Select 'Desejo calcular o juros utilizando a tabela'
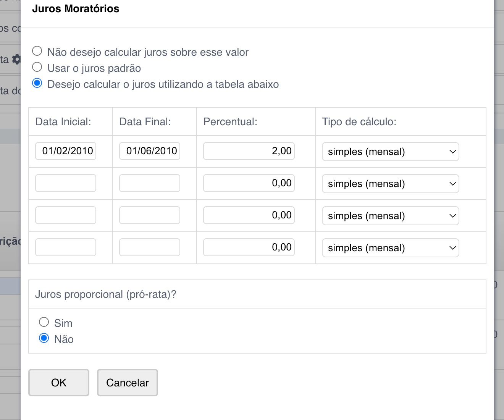 [x=37, y=83]
